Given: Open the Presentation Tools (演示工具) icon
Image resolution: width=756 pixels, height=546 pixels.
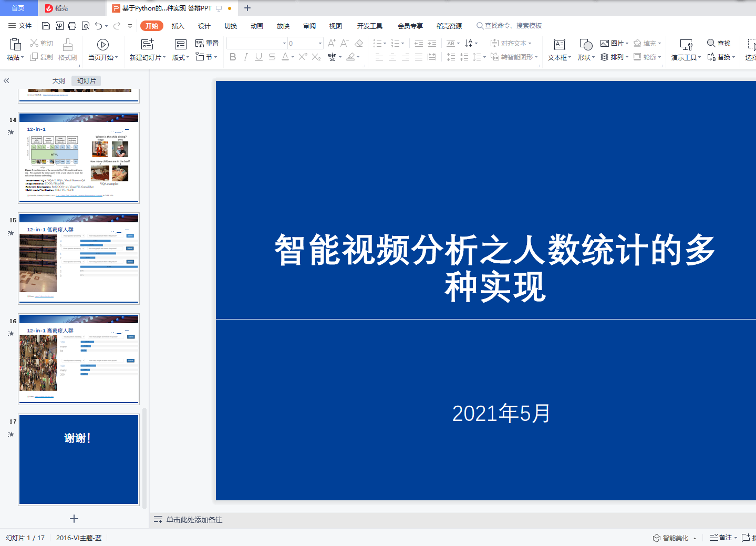Looking at the screenshot, I should click(x=686, y=45).
